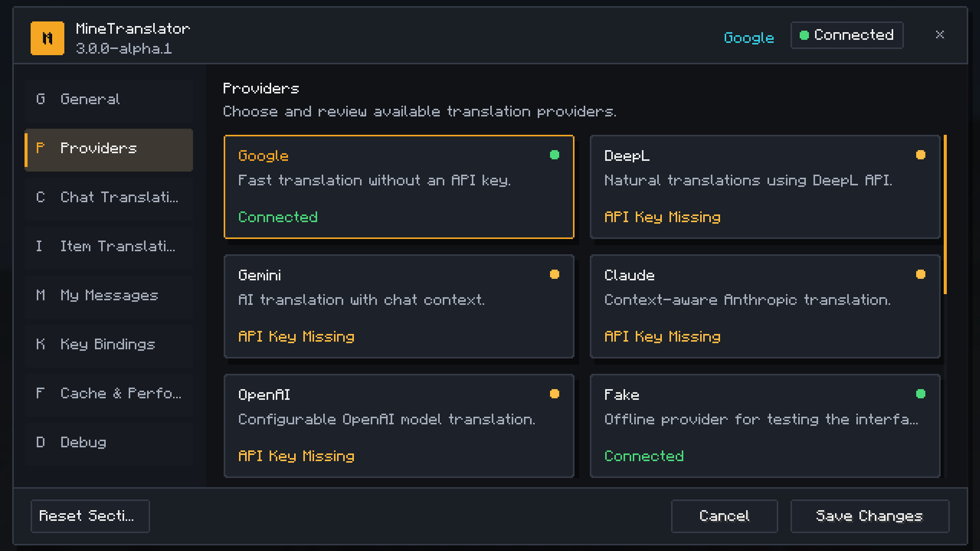Screen dimensions: 980x551
Task: Click the Reset Section button
Action: [90, 516]
